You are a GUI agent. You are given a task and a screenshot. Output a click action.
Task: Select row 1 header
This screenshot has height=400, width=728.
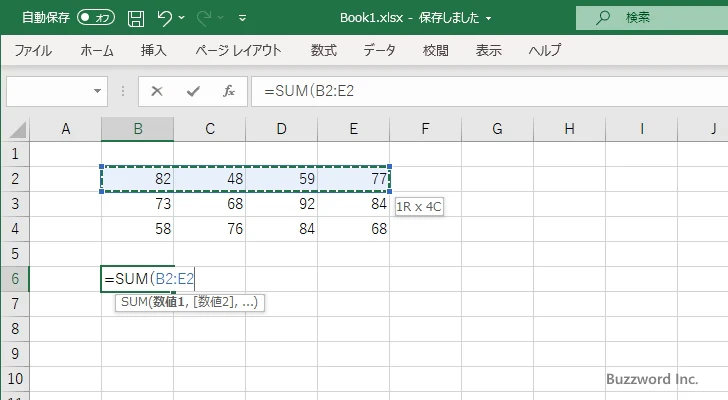[x=15, y=154]
